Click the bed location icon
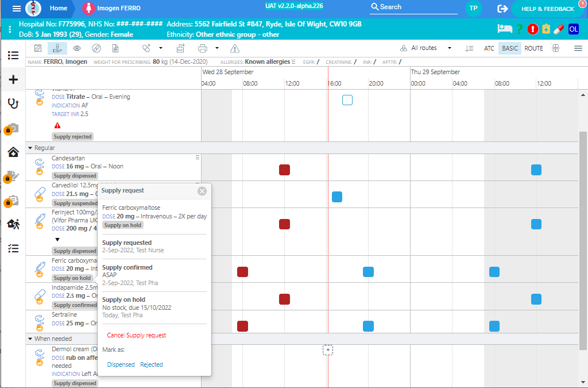 [x=505, y=29]
